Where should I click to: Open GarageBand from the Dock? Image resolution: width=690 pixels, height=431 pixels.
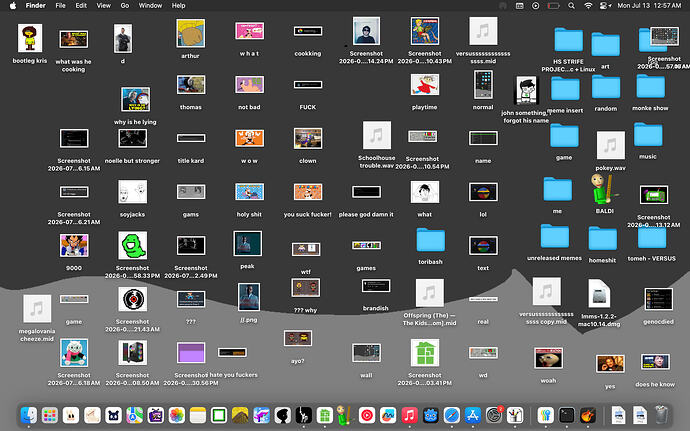click(x=588, y=415)
